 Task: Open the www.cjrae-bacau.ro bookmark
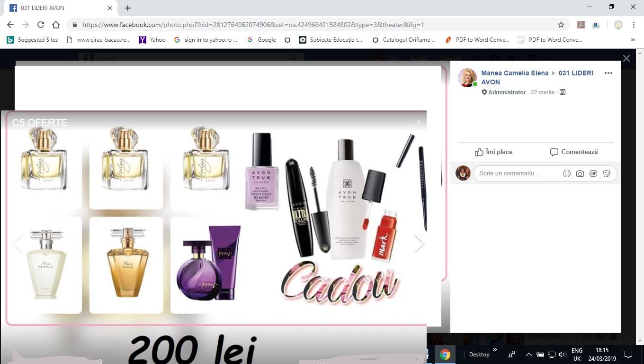point(98,40)
